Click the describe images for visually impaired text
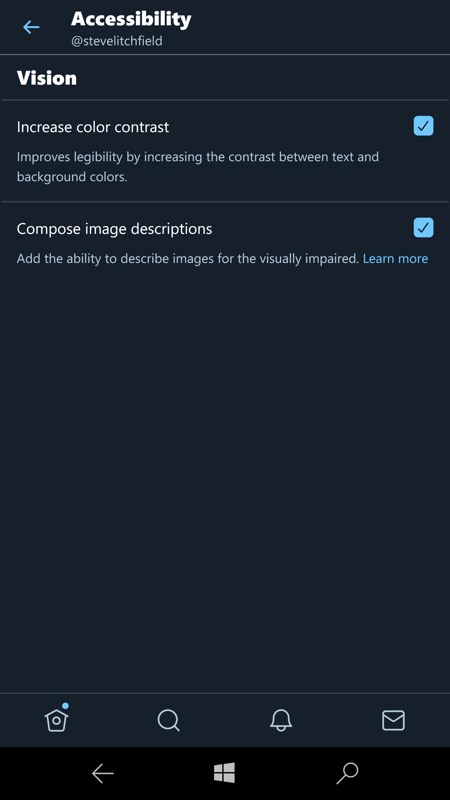Screen dimensions: 450x800 coord(188,259)
